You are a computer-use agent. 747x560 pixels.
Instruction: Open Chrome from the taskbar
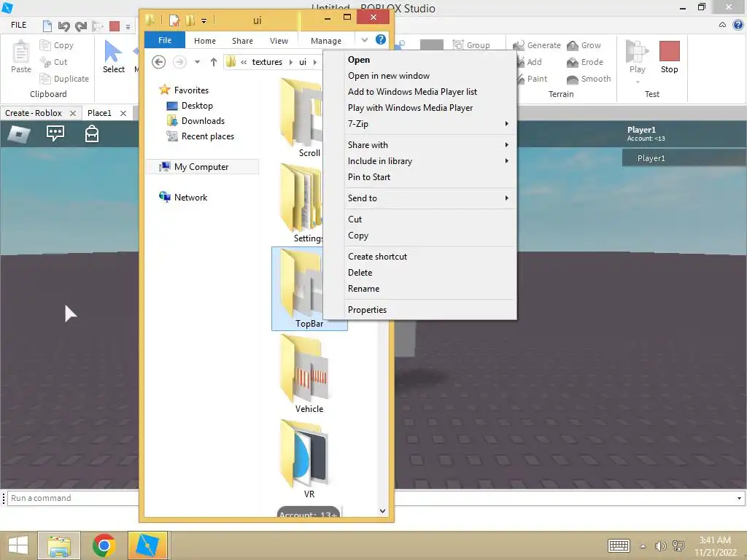click(x=104, y=545)
